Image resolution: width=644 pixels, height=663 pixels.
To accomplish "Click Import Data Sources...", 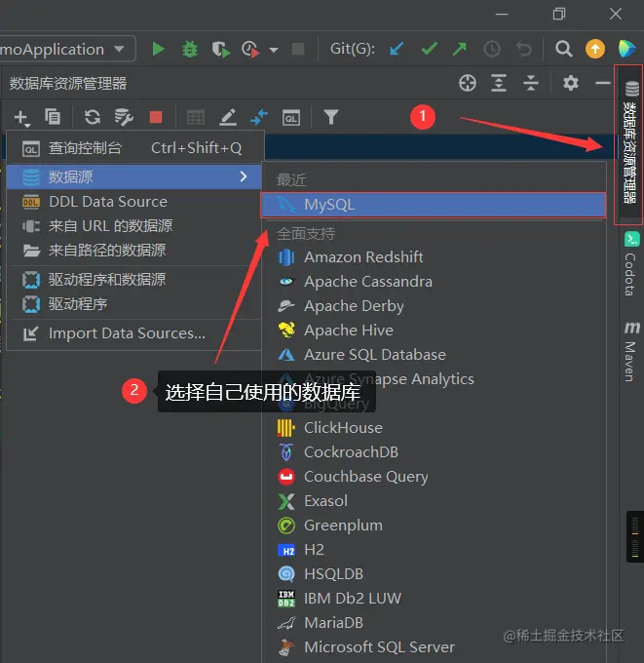I will click(134, 333).
